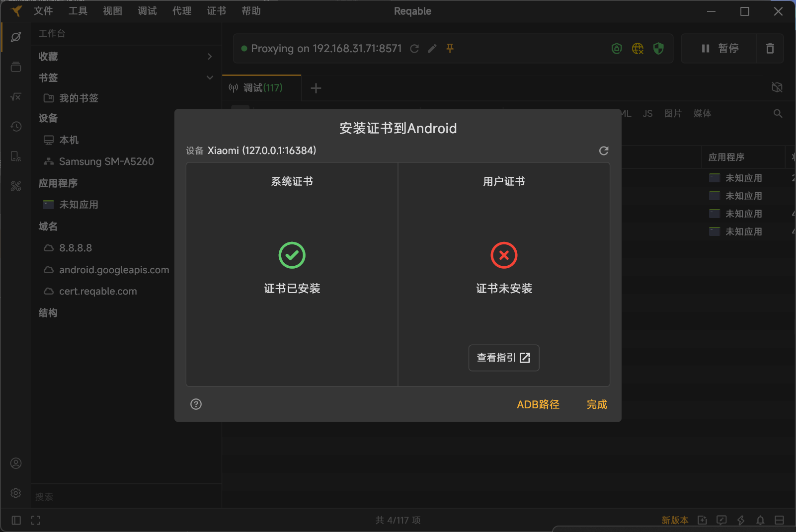The height and width of the screenshot is (532, 796).
Task: Select the 图片 filter tab
Action: coord(673,114)
